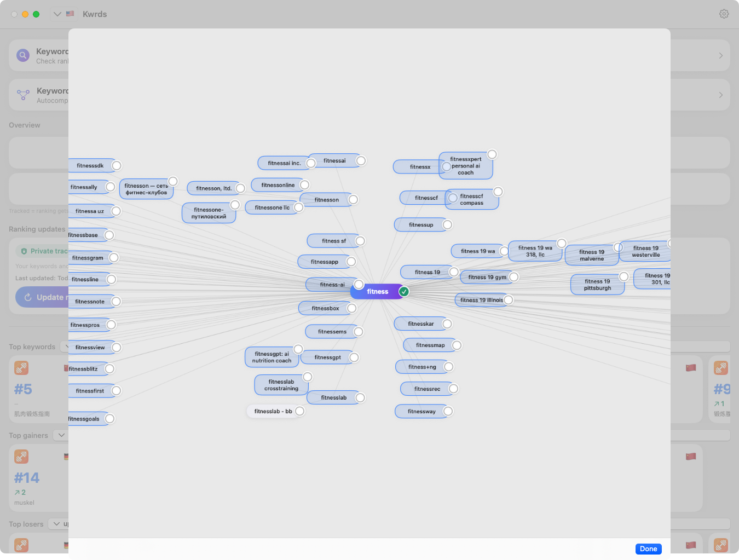Screen dimensions: 739x560
Task: Select the fitnessai inc. node
Action: tap(284, 163)
